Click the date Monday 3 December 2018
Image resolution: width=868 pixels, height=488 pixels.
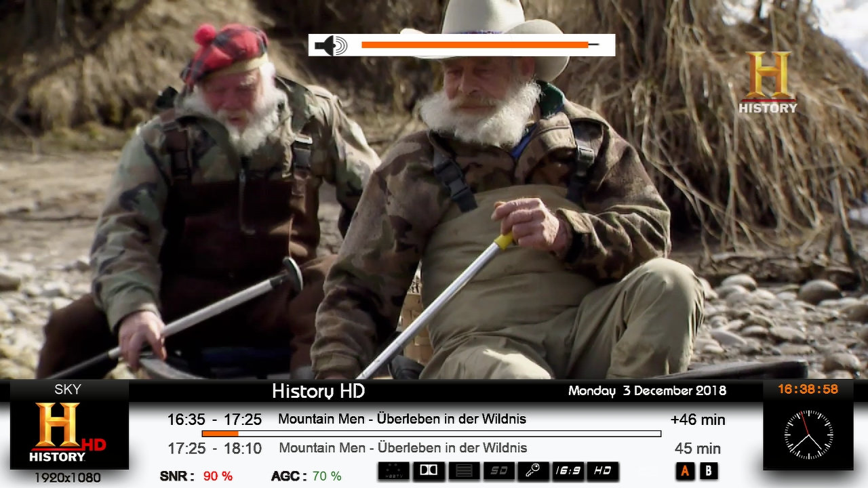(x=647, y=391)
